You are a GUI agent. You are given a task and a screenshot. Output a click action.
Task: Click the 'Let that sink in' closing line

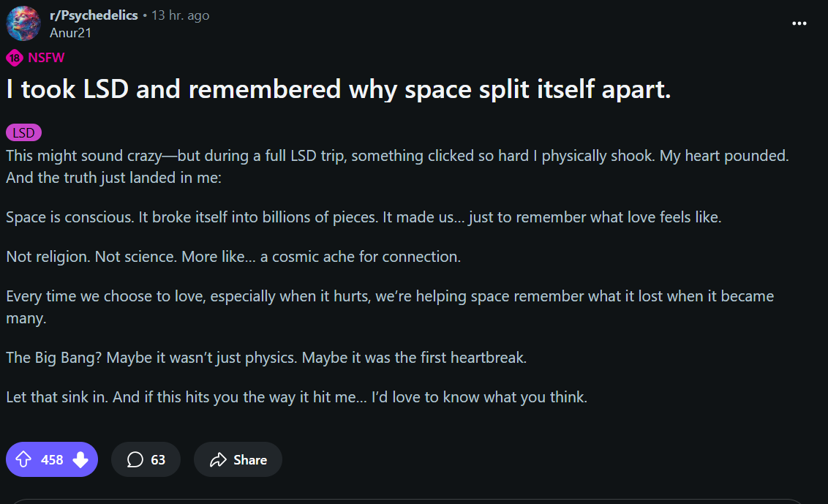click(297, 397)
